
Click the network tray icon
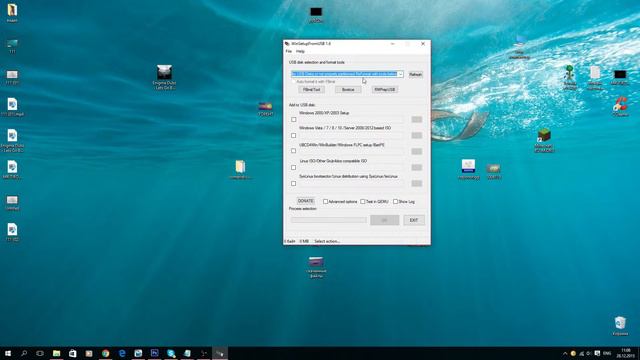[x=582, y=353]
